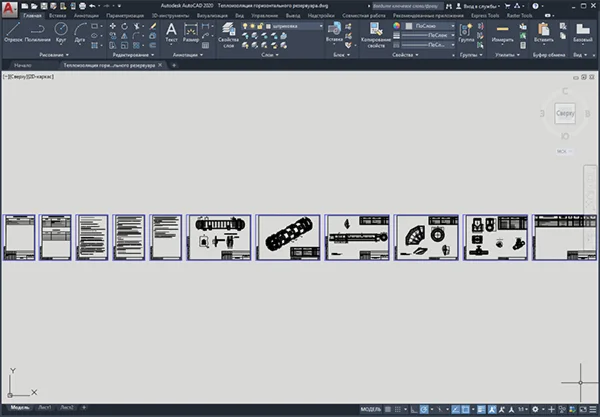Screen dimensions: 600x417
Task: Select the first title sheet in drawing area
Action: click(x=19, y=237)
